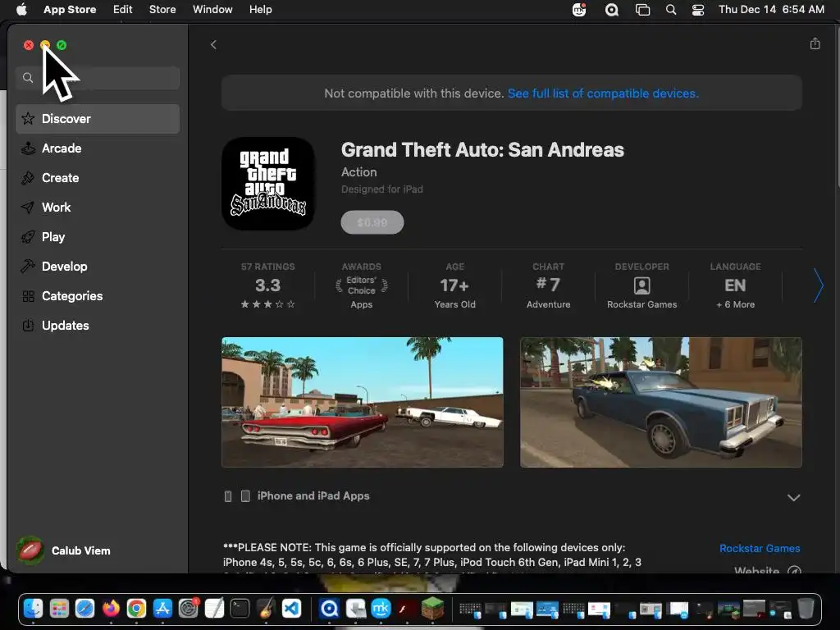Open the Apple menu
Screen dimensions: 840x630
21,10
